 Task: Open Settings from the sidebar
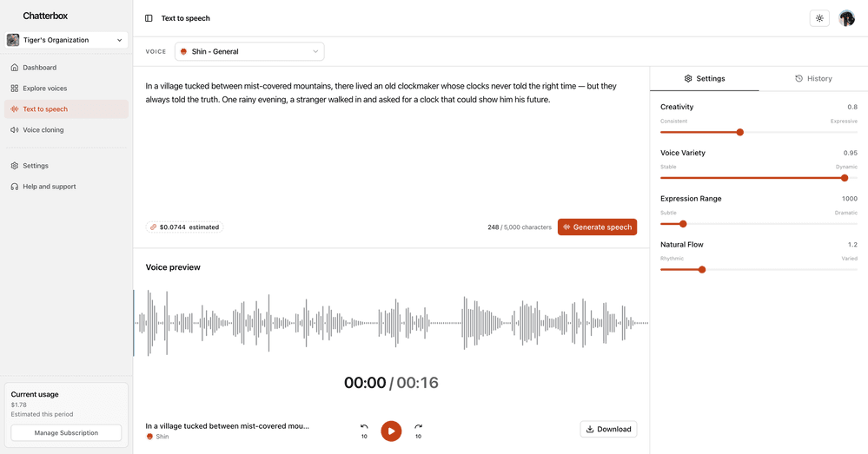pyautogui.click(x=66, y=166)
